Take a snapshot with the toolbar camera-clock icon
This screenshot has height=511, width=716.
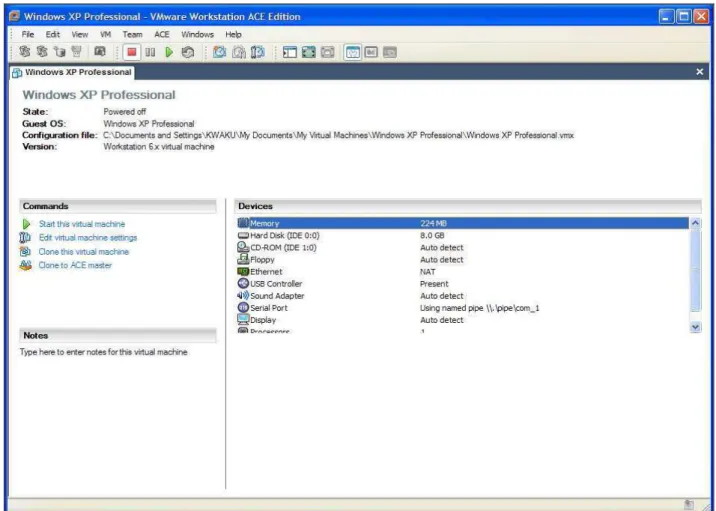pyautogui.click(x=220, y=53)
